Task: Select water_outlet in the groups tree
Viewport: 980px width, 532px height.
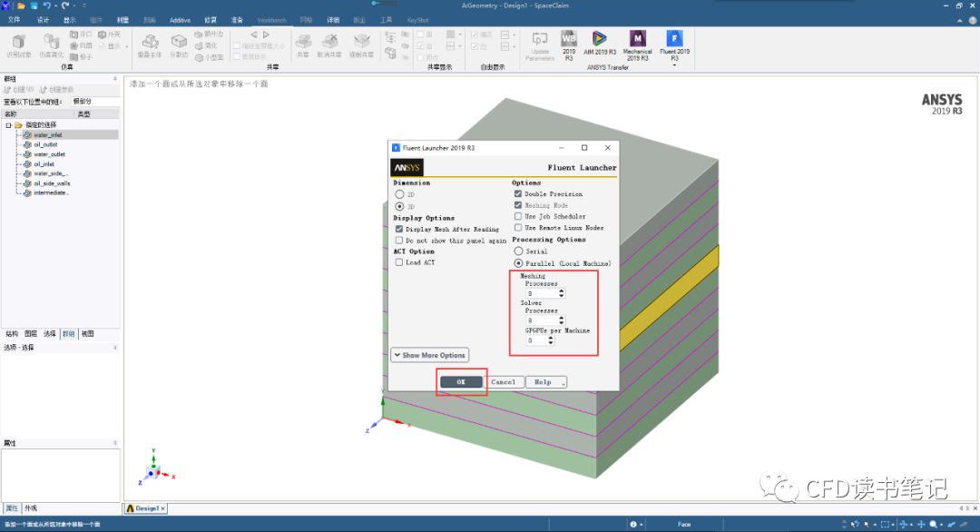Action: click(49, 154)
